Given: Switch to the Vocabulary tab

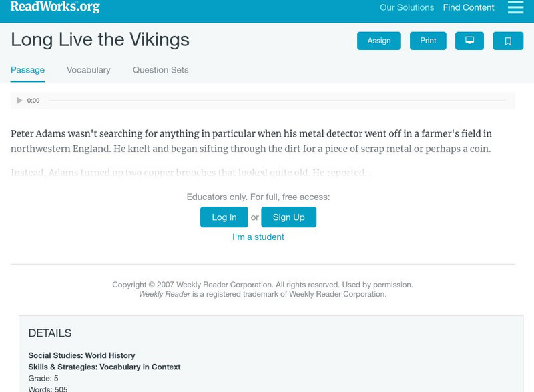Looking at the screenshot, I should coord(89,70).
